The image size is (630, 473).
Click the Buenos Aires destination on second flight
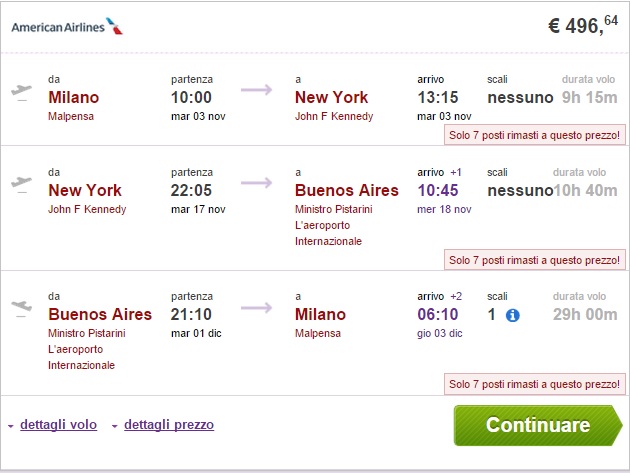click(346, 190)
